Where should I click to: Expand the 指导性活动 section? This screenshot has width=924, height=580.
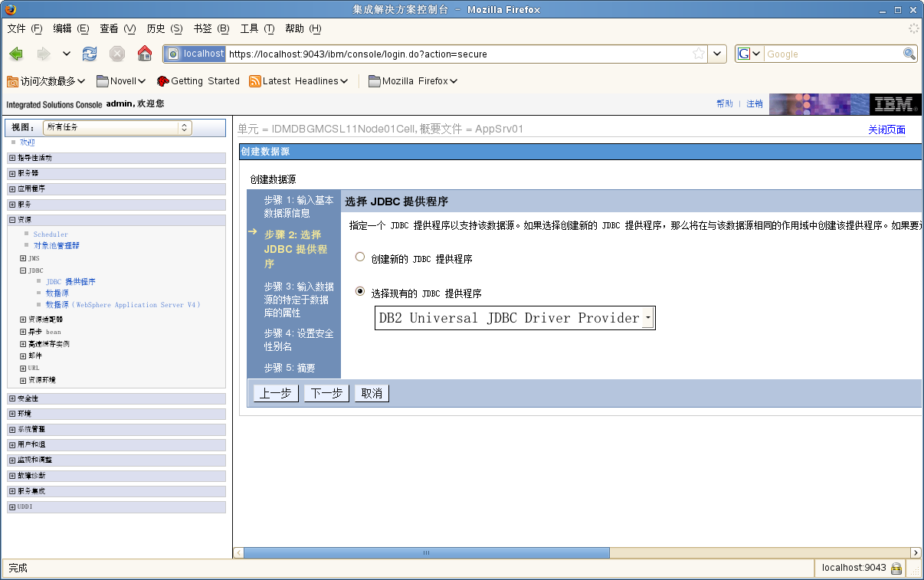click(12, 158)
